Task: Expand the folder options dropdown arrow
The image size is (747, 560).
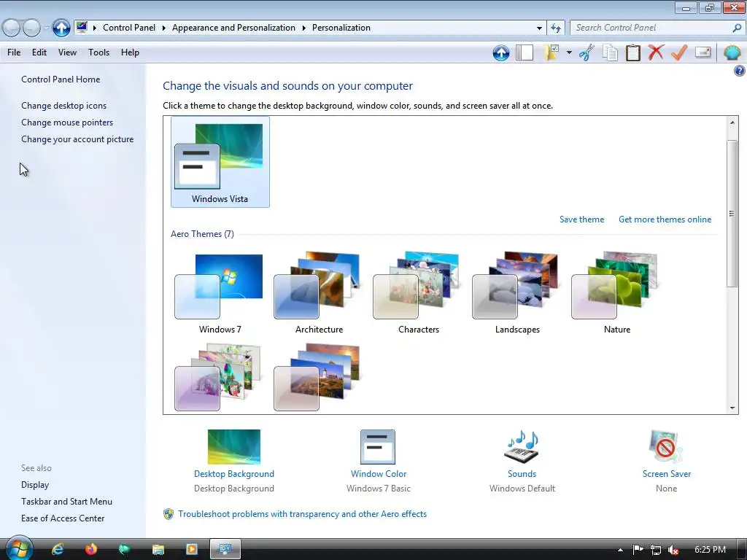Action: 569,52
